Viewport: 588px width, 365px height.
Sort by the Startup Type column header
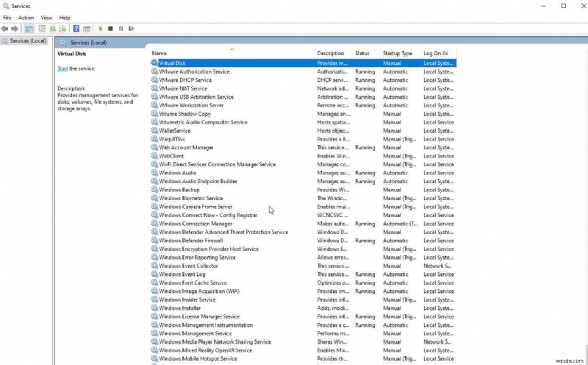coord(400,53)
